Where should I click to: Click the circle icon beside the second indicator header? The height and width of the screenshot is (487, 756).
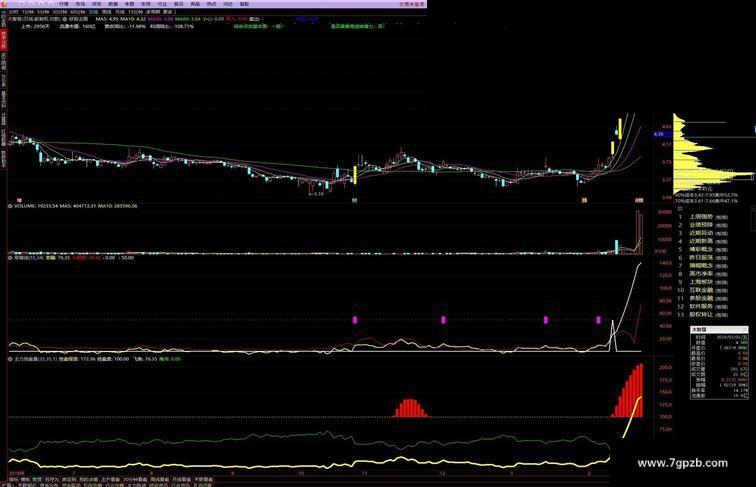point(10,258)
